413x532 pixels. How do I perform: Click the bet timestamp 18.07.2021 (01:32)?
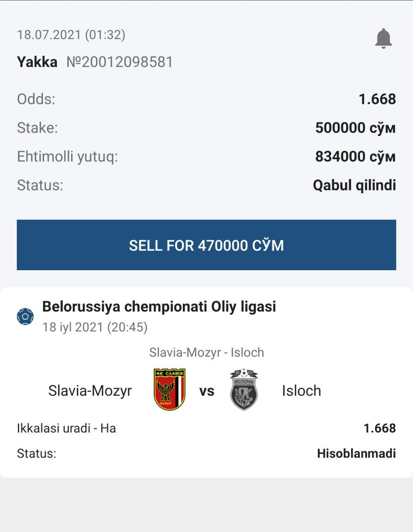click(x=71, y=34)
